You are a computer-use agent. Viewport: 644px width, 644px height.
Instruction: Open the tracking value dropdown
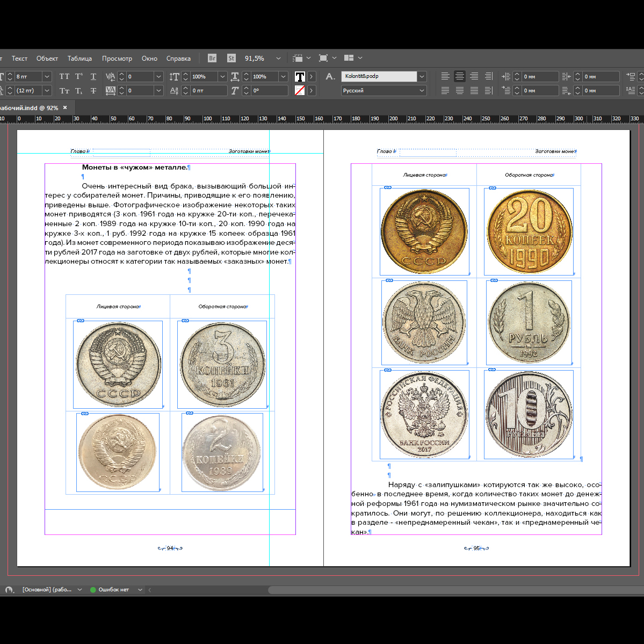click(158, 90)
